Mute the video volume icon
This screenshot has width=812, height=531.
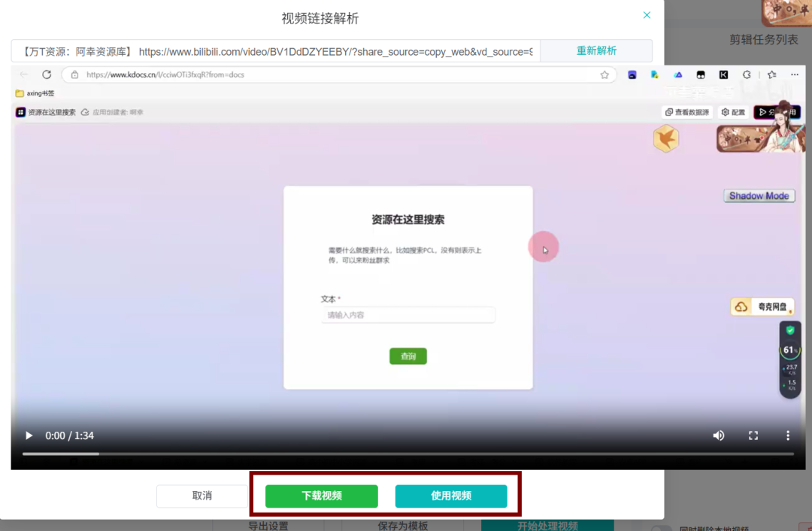[x=718, y=435]
